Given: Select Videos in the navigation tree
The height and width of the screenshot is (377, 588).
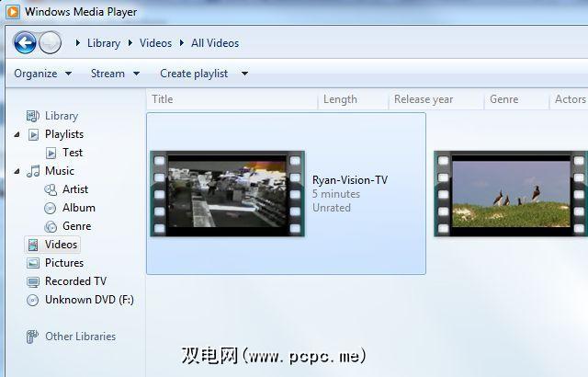Looking at the screenshot, I should coord(62,245).
